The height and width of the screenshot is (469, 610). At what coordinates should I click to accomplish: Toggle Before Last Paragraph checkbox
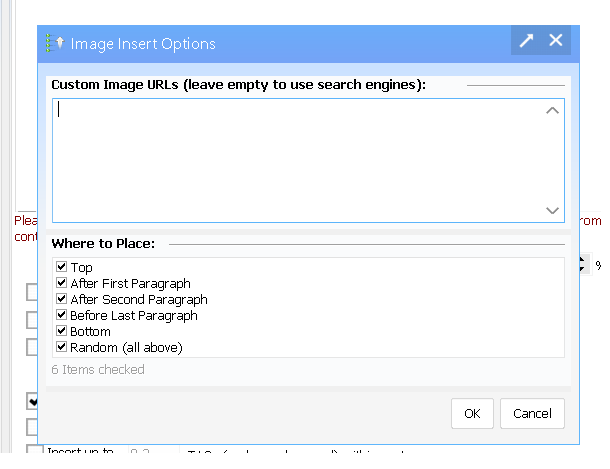click(61, 315)
